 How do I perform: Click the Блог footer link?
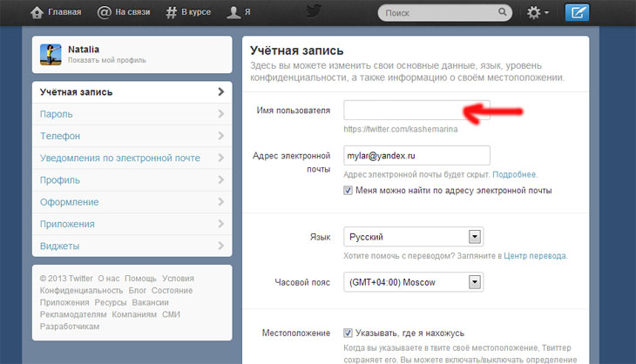(137, 290)
